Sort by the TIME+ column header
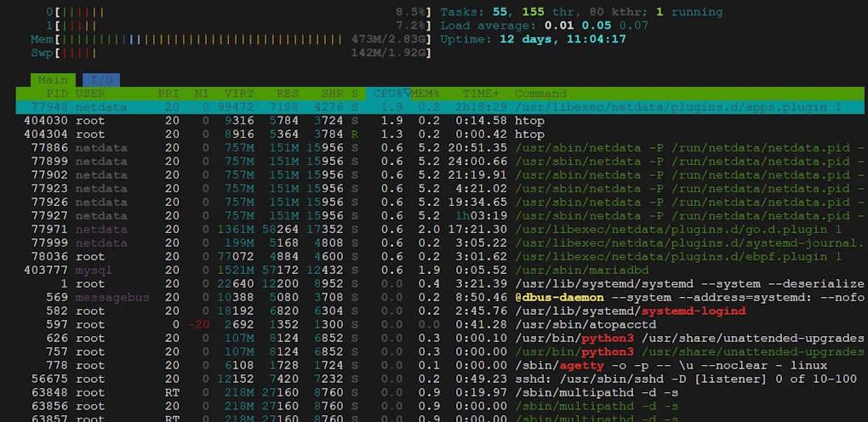868x422 pixels. pyautogui.click(x=481, y=94)
